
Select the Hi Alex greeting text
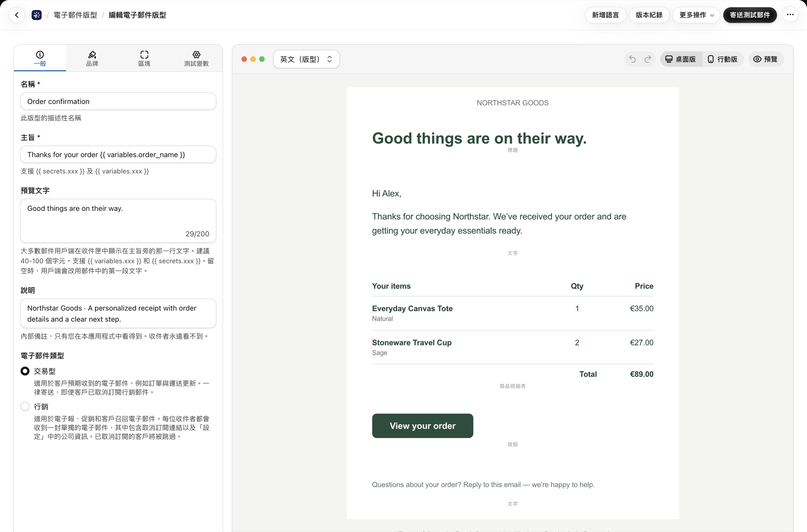387,193
